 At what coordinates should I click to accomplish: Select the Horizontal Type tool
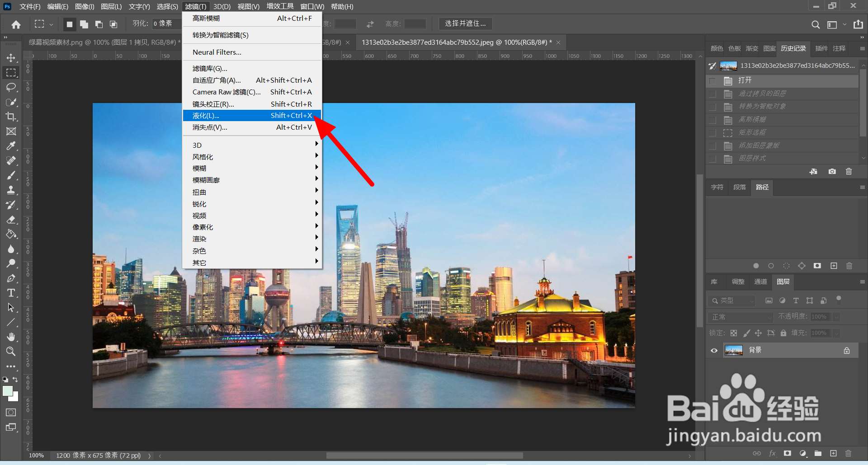[11, 293]
